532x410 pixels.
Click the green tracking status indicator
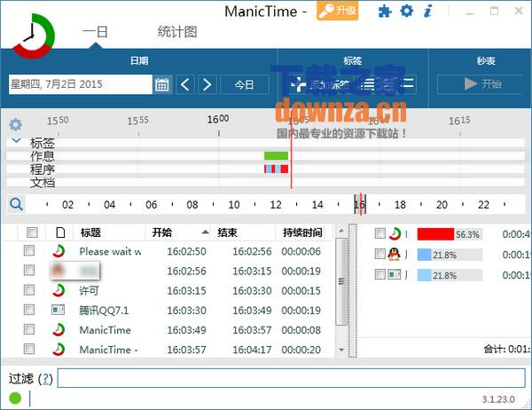15,398
